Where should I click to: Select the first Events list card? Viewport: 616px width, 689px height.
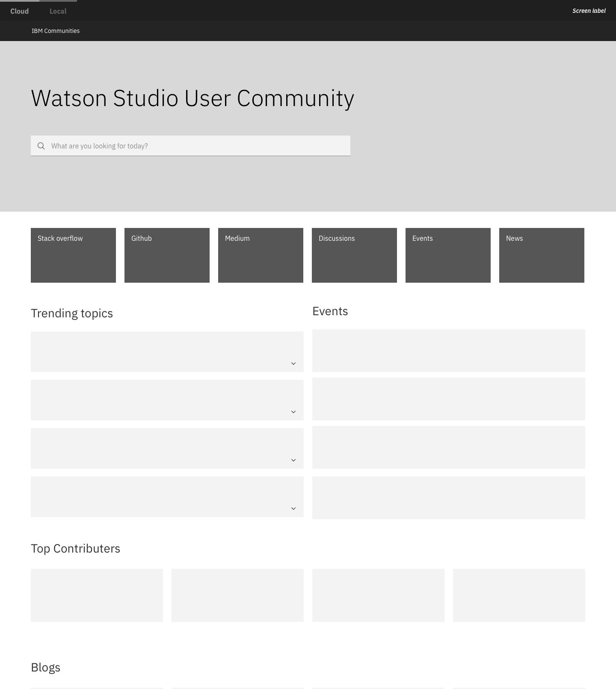tap(448, 351)
